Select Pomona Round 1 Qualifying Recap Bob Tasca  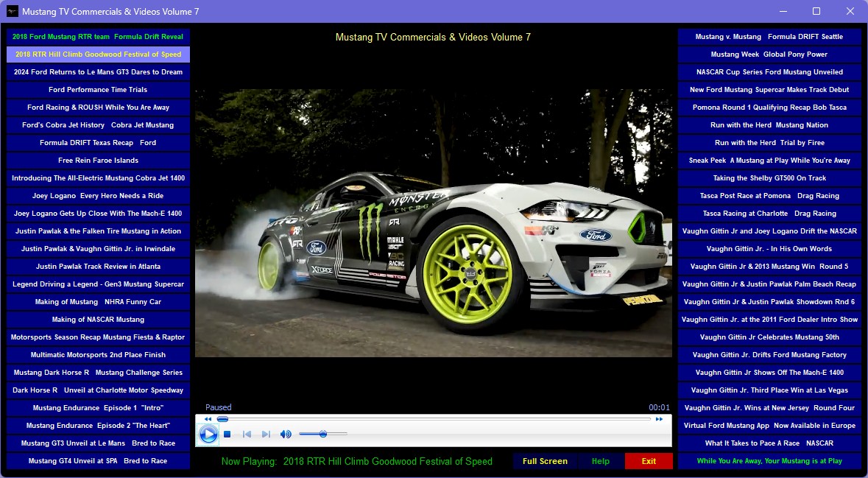[769, 108]
